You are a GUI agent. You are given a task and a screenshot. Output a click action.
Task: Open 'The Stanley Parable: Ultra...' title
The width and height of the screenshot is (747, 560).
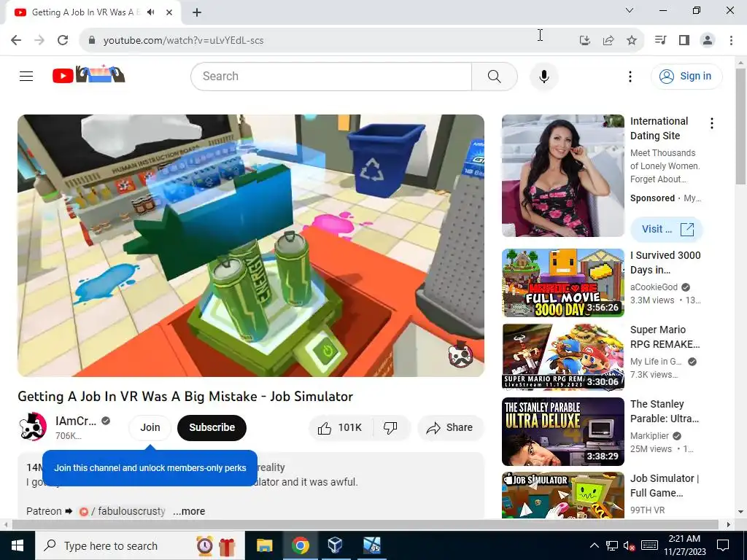(664, 411)
